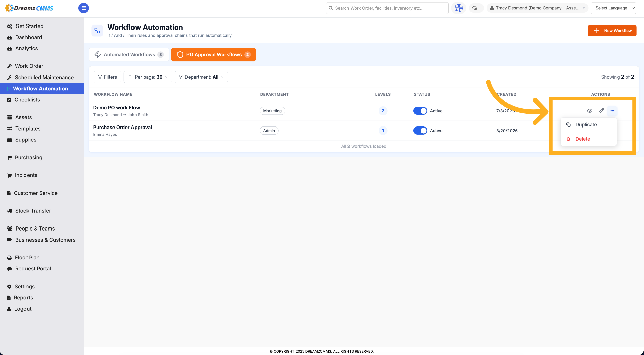Click the New Workflow button
Image resolution: width=644 pixels, height=355 pixels.
click(612, 31)
